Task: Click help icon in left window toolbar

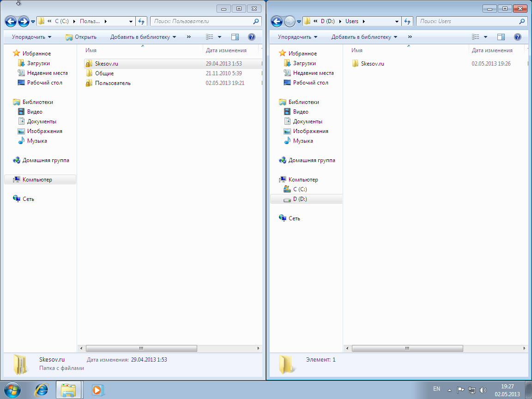Action: point(252,37)
